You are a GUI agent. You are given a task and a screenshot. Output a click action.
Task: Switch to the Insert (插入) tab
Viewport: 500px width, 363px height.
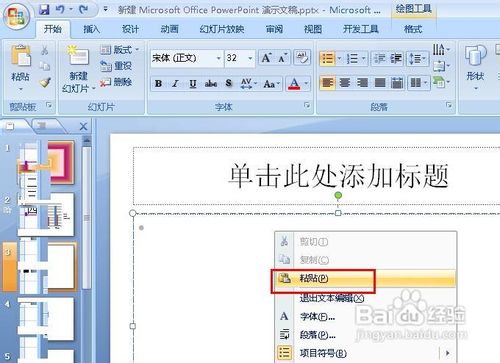91,29
